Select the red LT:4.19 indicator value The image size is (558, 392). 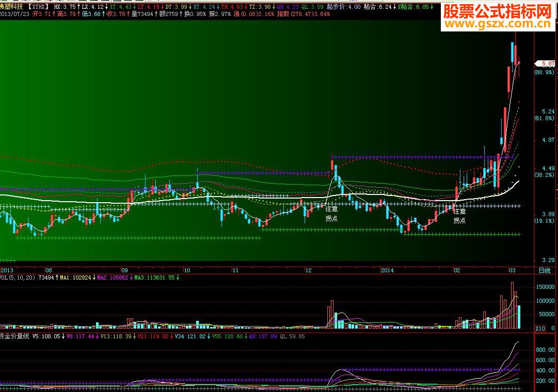coord(148,7)
